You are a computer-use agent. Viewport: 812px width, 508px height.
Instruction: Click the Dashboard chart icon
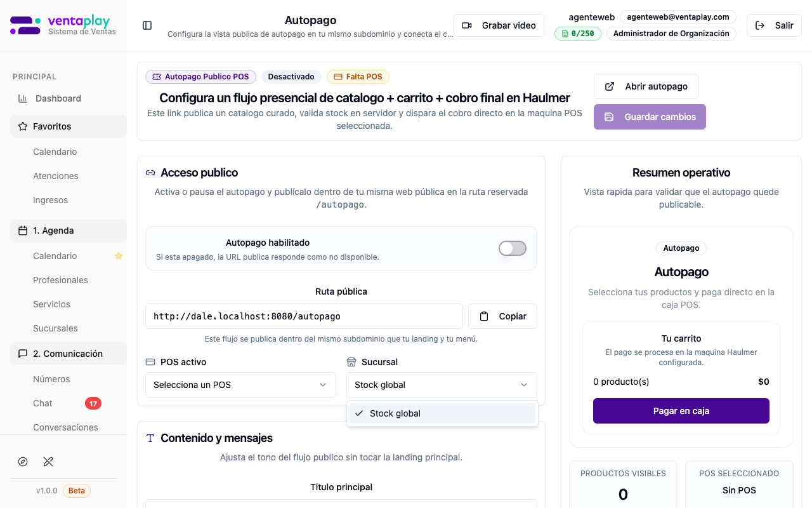point(23,98)
